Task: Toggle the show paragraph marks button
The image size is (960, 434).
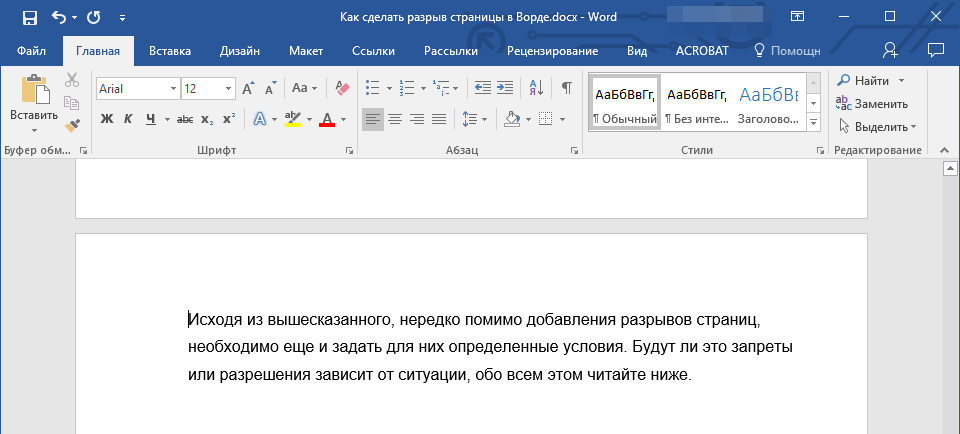Action: [x=566, y=88]
